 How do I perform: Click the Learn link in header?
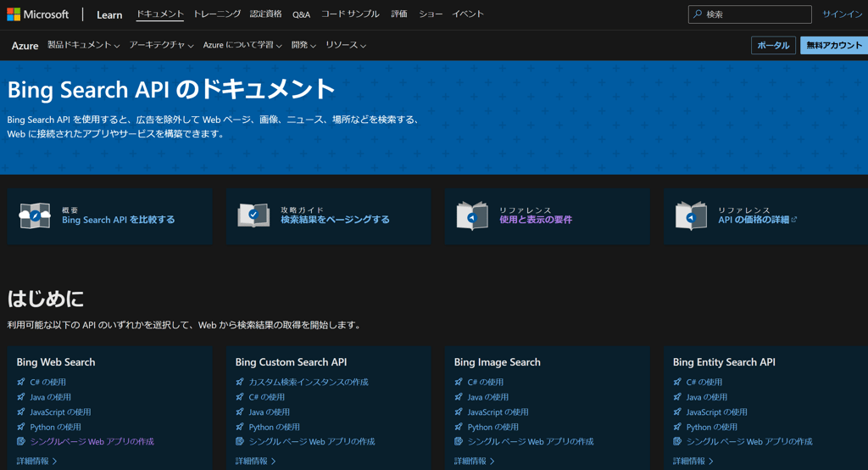pyautogui.click(x=109, y=15)
